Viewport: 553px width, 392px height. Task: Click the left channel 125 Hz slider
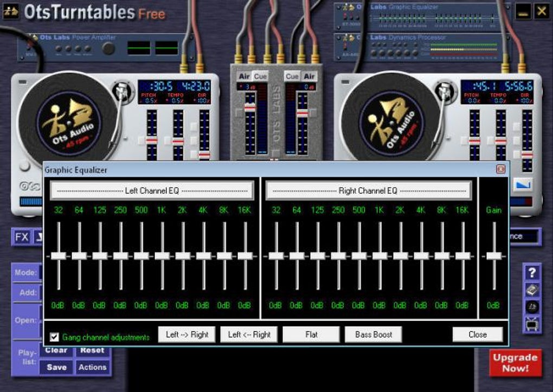pyautogui.click(x=100, y=256)
